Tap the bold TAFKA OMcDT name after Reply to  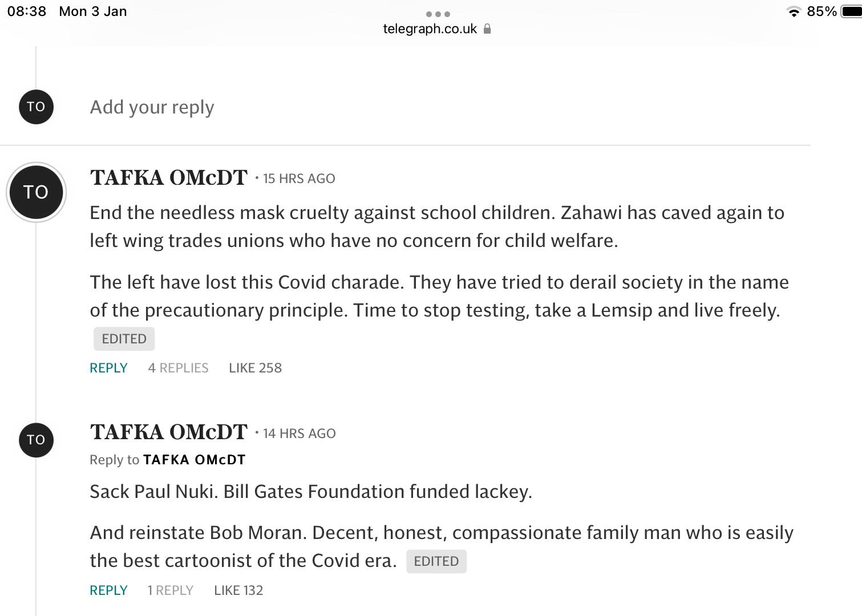point(194,460)
